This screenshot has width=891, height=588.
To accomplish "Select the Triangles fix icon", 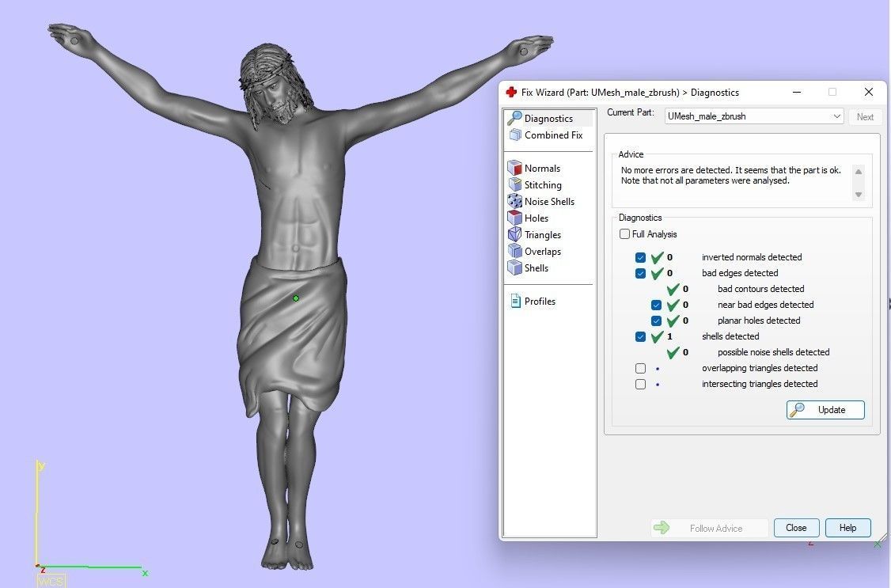I will coord(514,234).
